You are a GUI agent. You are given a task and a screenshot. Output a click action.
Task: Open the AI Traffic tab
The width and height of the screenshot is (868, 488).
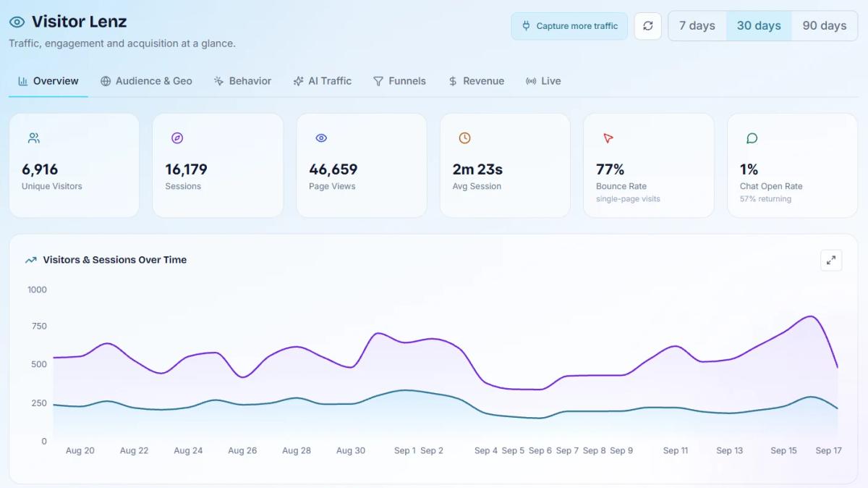322,81
